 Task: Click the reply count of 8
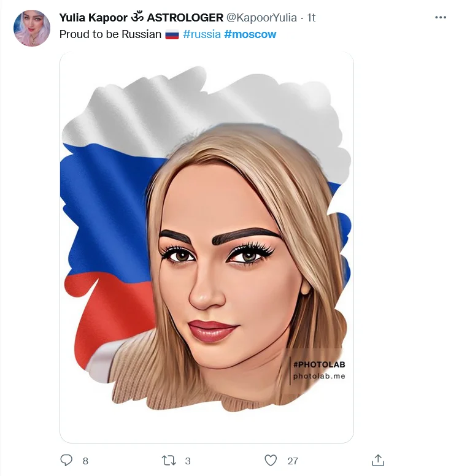(x=85, y=461)
